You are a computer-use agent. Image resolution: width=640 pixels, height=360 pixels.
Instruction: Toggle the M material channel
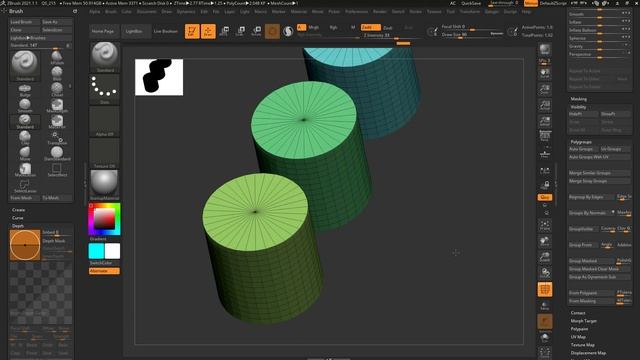353,27
